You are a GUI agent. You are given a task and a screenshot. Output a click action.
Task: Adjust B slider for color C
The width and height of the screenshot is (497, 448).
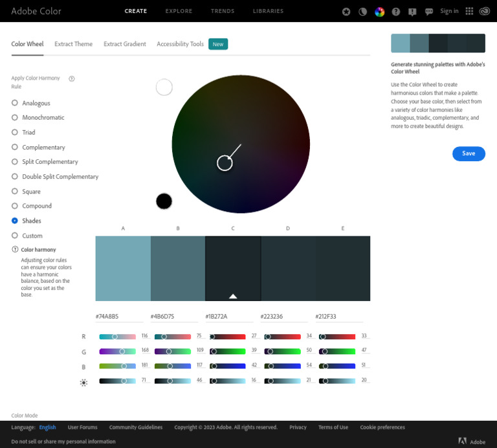click(228, 366)
